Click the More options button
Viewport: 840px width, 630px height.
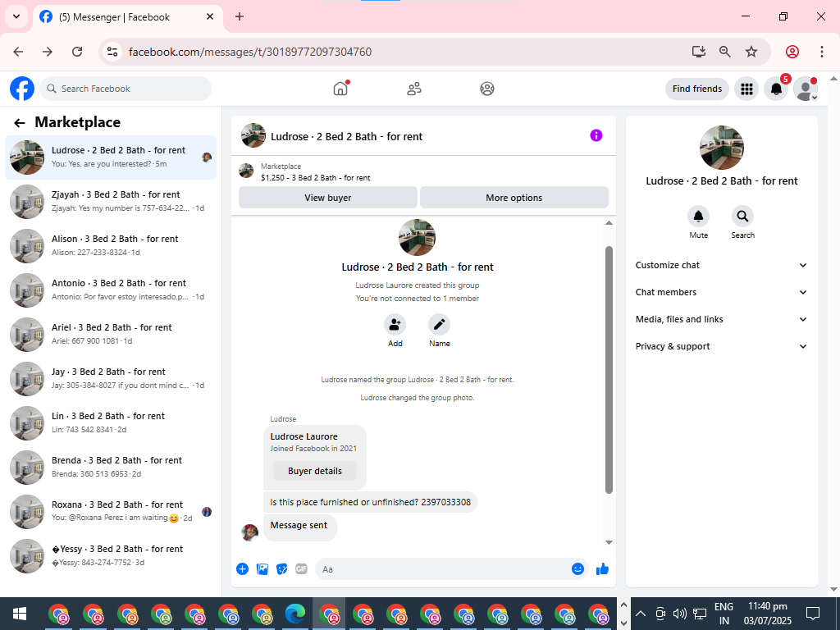pyautogui.click(x=514, y=198)
